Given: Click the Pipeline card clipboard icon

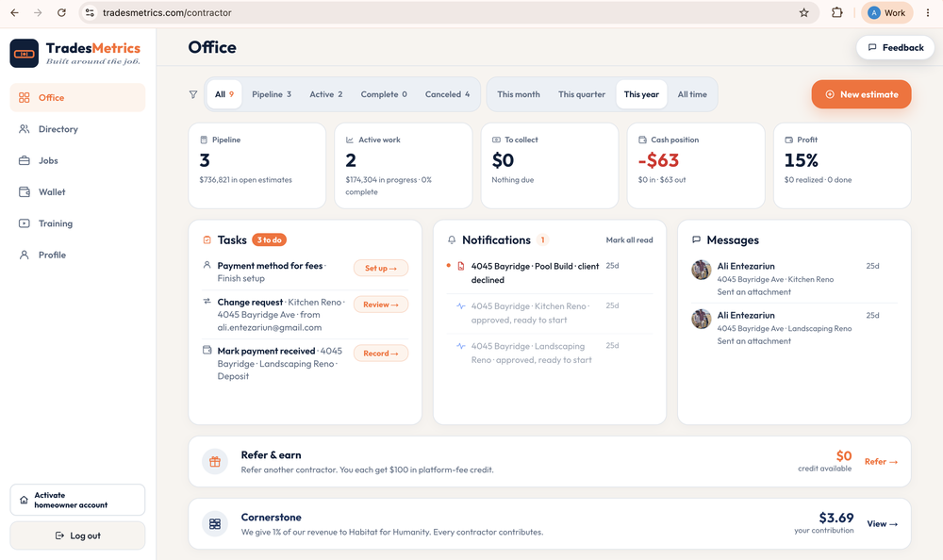Looking at the screenshot, I should point(204,140).
